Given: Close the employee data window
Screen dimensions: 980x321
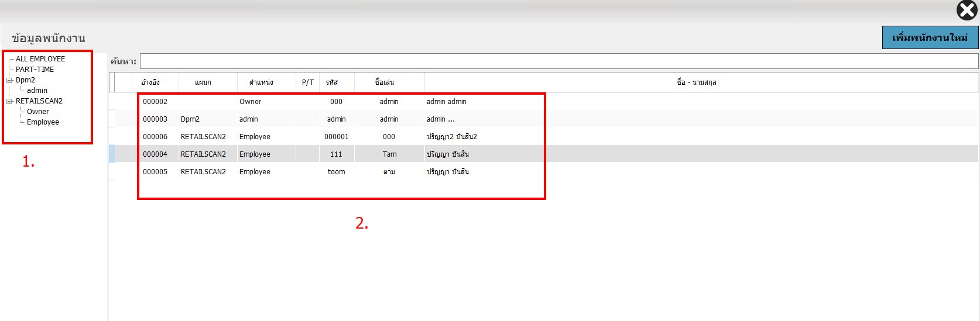Looking at the screenshot, I should pos(967,10).
